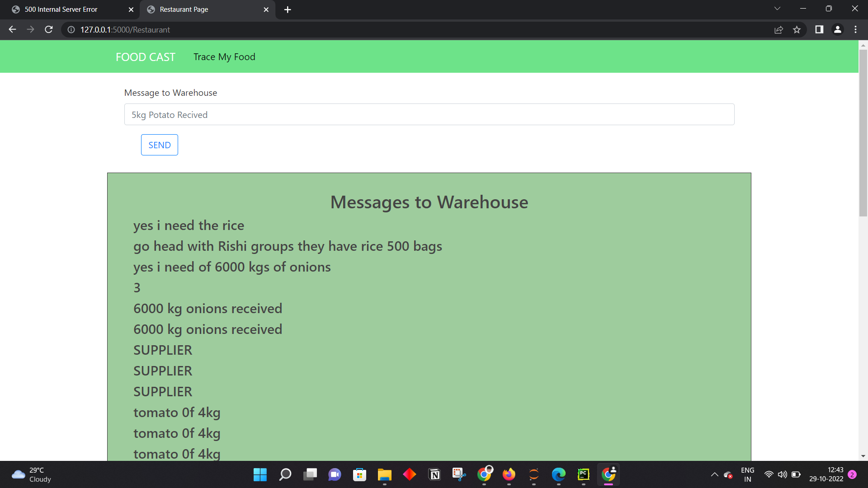Go back to the previous page
Viewport: 868px width, 488px height.
pyautogui.click(x=12, y=29)
